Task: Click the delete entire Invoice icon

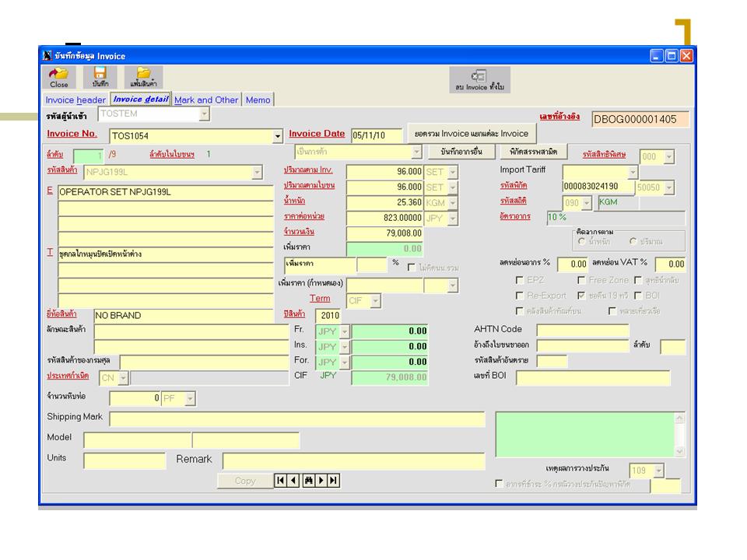Action: click(479, 79)
